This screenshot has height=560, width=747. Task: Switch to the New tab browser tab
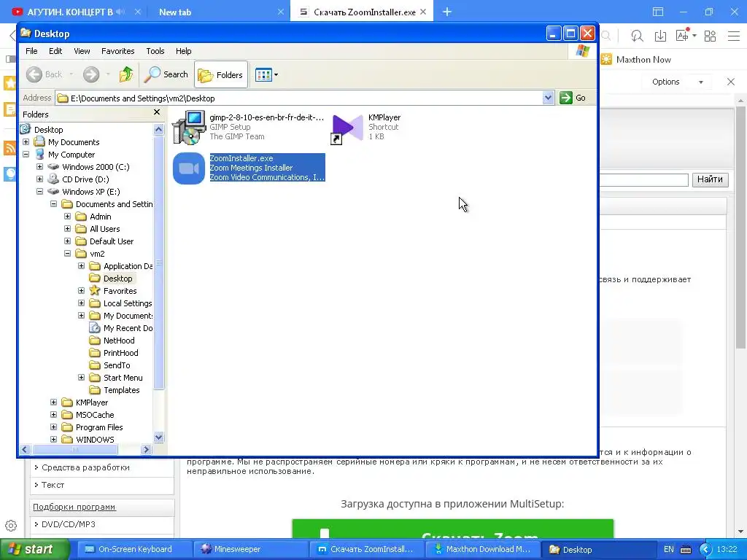point(175,12)
